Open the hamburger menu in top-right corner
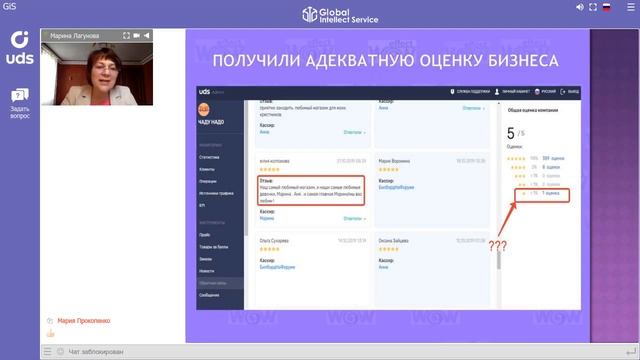The image size is (640, 360). pyautogui.click(x=631, y=7)
